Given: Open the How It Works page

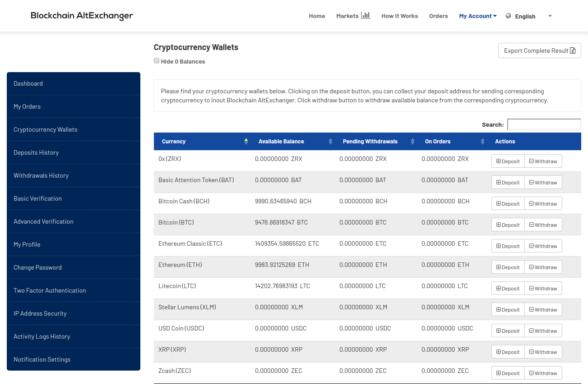Looking at the screenshot, I should click(x=399, y=16).
